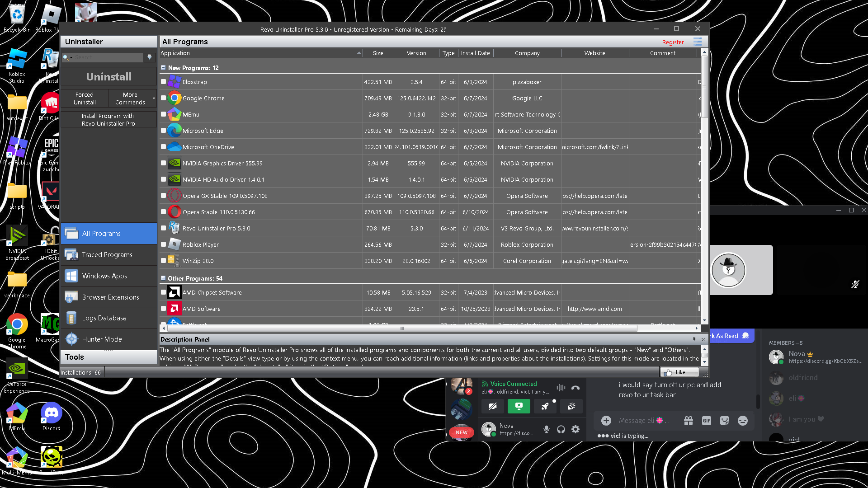This screenshot has width=868, height=488.
Task: Collapse the New Programs group
Action: coord(163,68)
